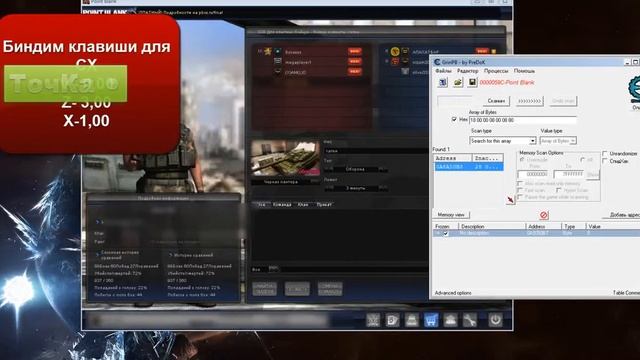Open Advanced options
The width and height of the screenshot is (640, 360).
pyautogui.click(x=453, y=293)
